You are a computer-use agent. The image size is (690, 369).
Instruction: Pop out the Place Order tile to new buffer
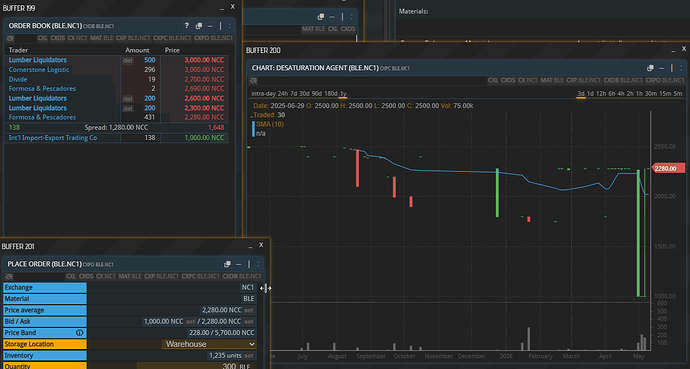pyautogui.click(x=227, y=264)
